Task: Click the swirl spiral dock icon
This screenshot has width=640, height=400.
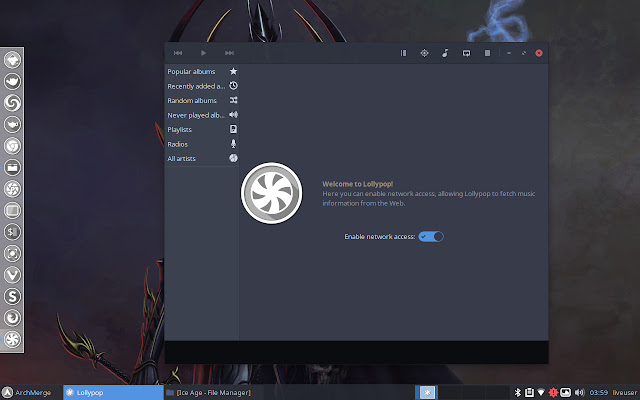Action: (12, 103)
